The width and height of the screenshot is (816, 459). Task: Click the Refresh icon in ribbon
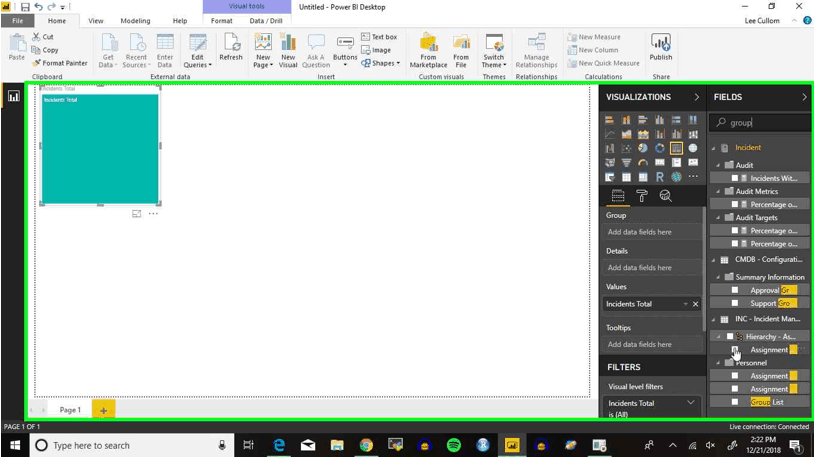point(231,48)
